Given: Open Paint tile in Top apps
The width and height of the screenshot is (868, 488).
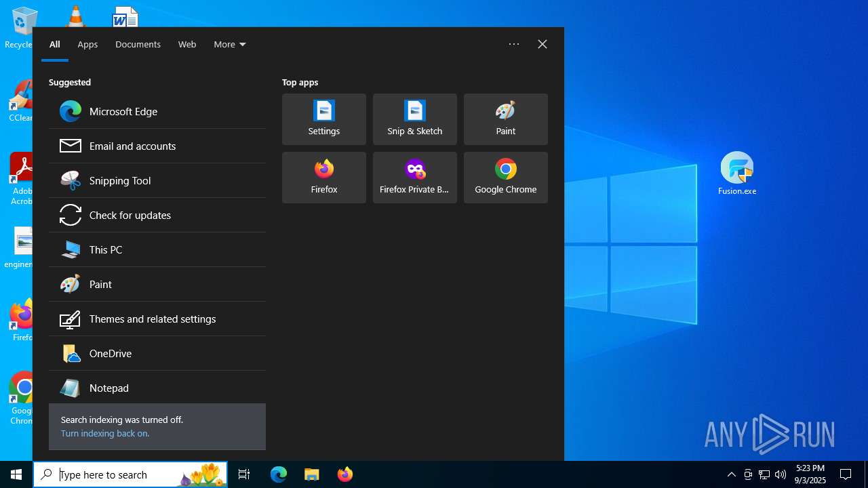Looking at the screenshot, I should [x=506, y=119].
